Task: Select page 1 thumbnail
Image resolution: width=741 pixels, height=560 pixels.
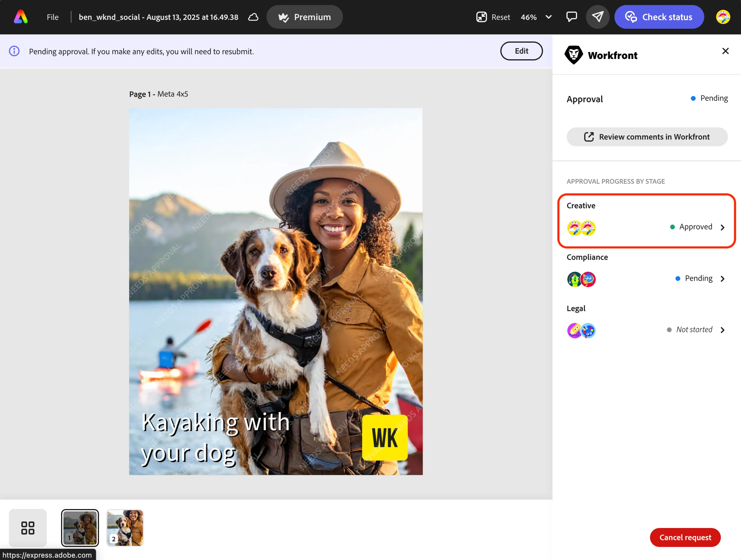Action: click(x=80, y=528)
